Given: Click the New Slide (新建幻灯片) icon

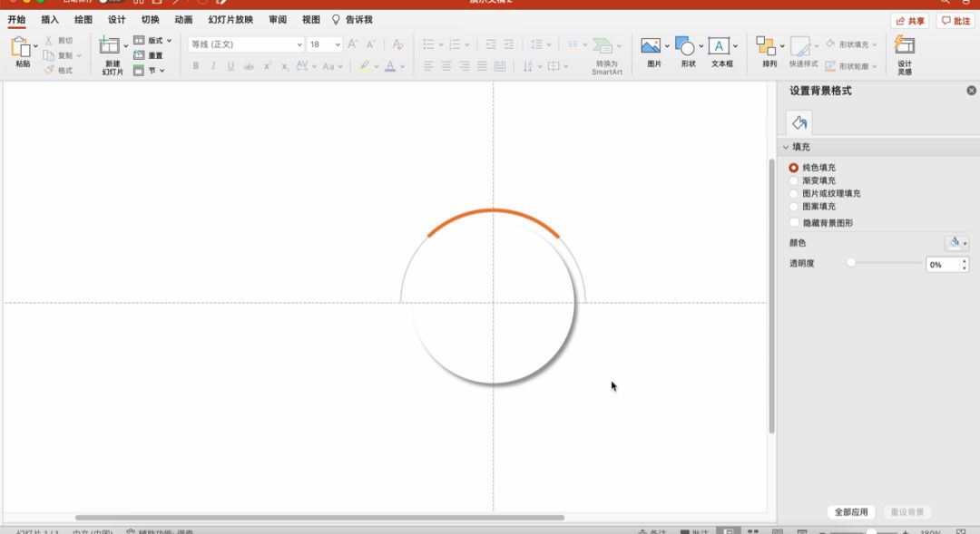Looking at the screenshot, I should pyautogui.click(x=110, y=45).
